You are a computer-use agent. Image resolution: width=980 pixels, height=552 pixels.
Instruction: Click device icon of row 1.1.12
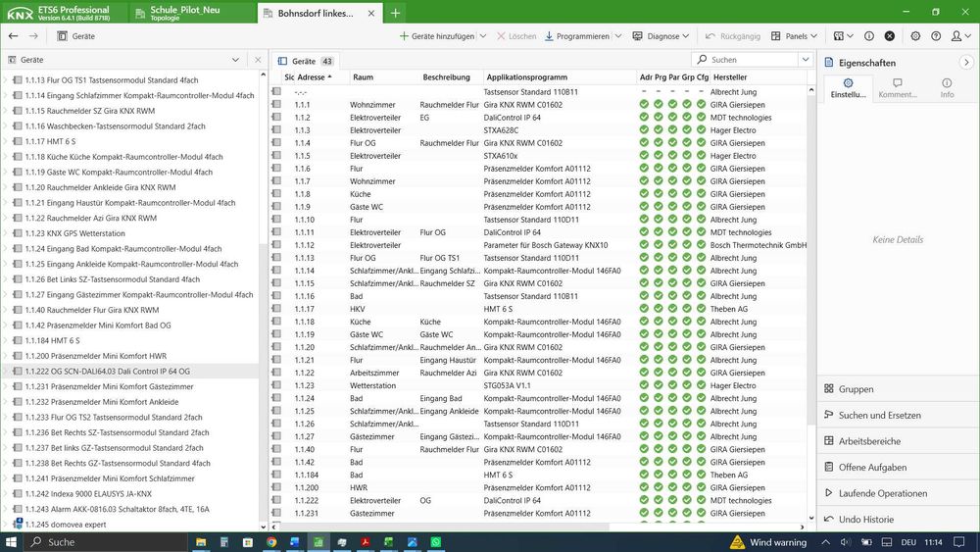coord(276,245)
